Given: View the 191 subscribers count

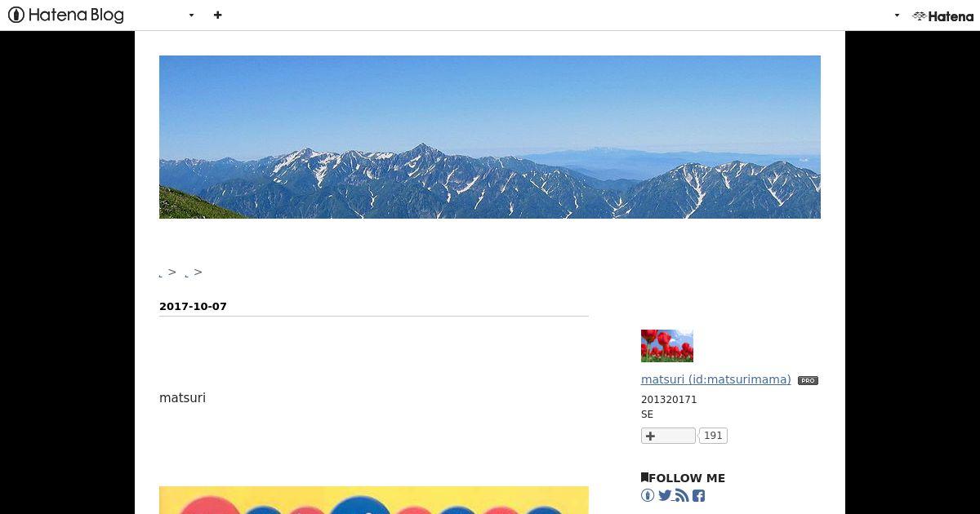Looking at the screenshot, I should (713, 436).
